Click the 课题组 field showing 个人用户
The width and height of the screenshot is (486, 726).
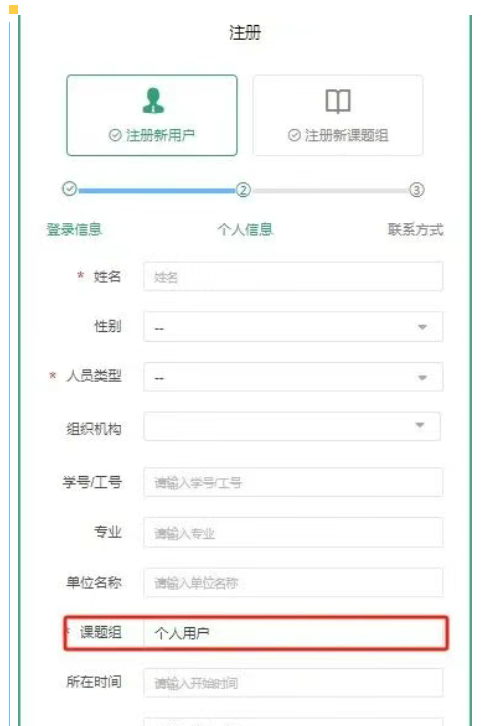tap(294, 632)
